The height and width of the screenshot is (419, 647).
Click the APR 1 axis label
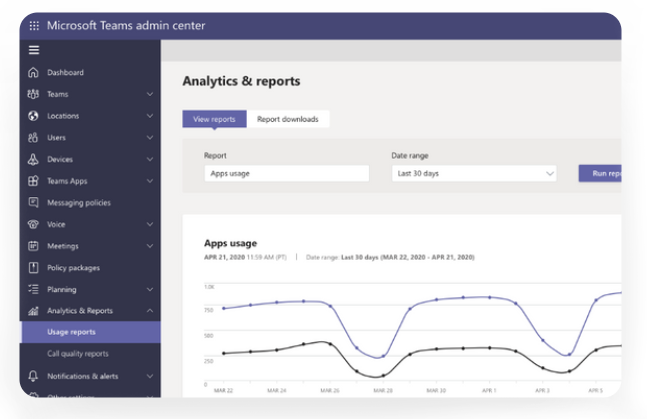[489, 390]
